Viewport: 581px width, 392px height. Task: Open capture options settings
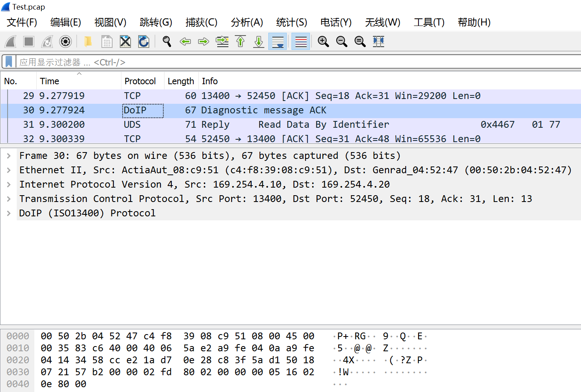65,41
